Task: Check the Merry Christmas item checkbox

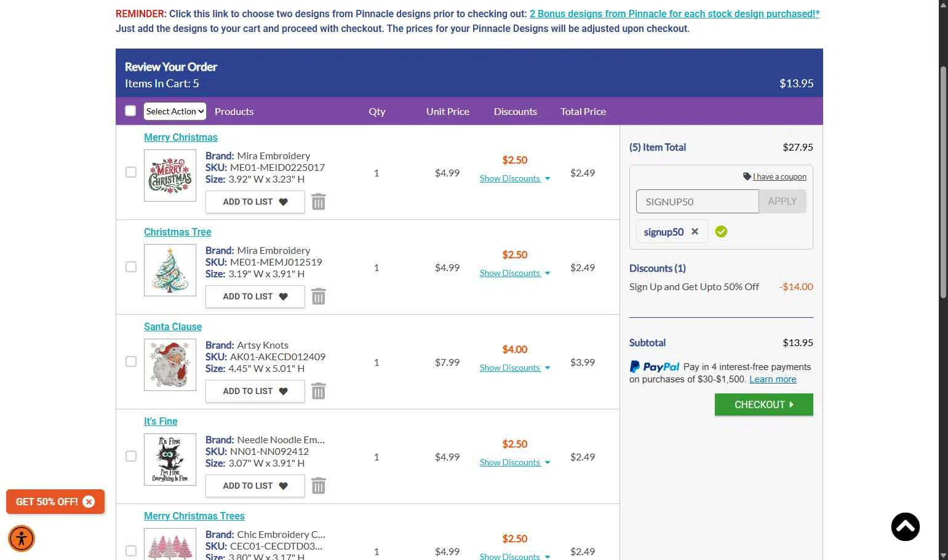Action: pyautogui.click(x=131, y=172)
